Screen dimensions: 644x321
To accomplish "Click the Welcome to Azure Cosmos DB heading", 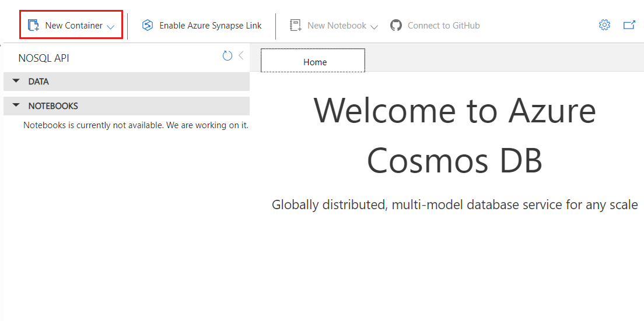I will coord(454,135).
